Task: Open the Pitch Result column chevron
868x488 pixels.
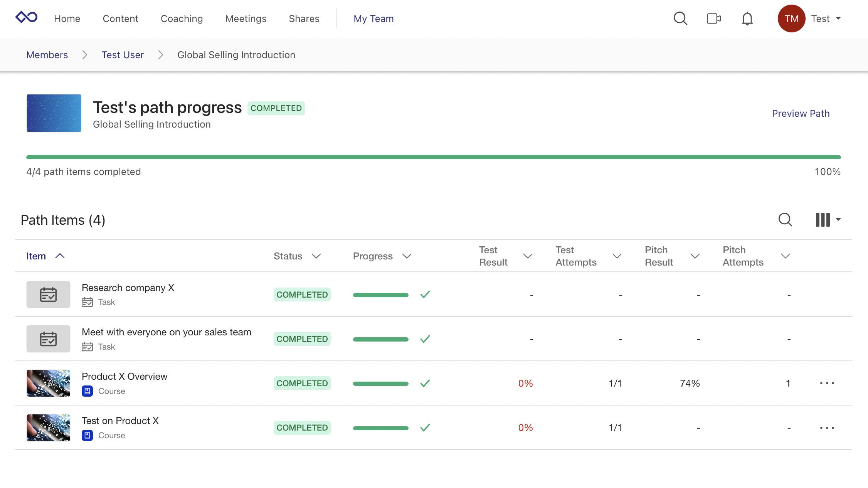Action: coord(695,256)
